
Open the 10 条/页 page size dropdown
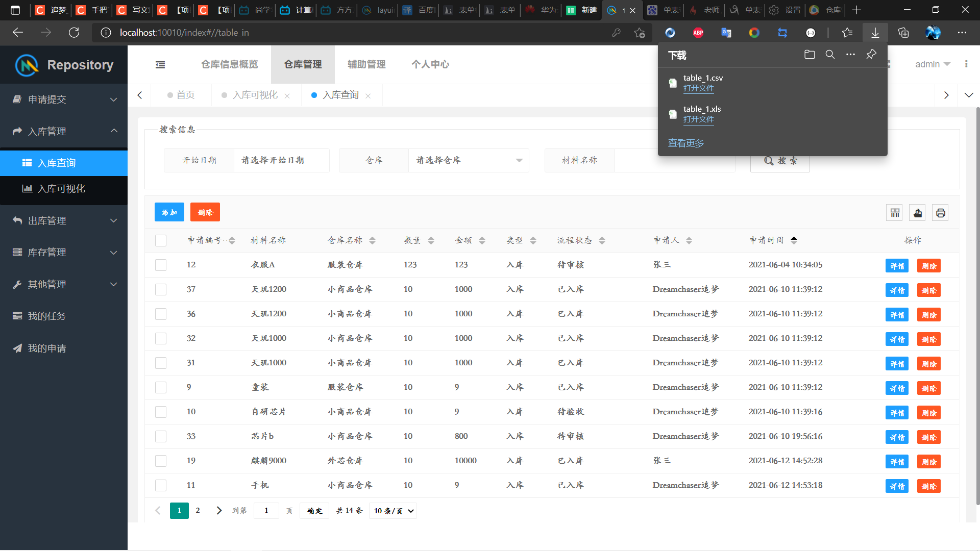pos(393,511)
